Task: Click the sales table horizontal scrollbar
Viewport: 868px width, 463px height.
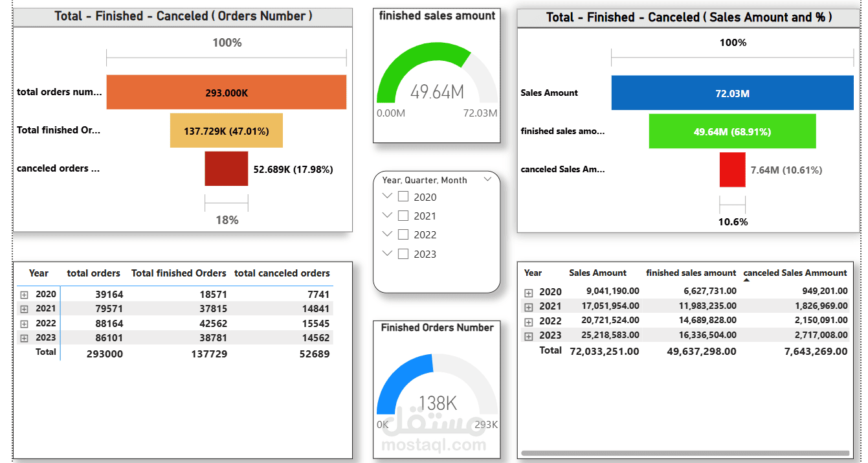Action: point(685,453)
